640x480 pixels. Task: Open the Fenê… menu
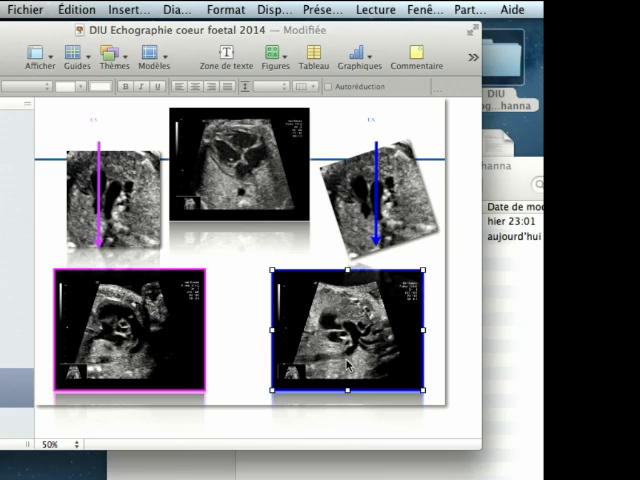click(x=425, y=9)
